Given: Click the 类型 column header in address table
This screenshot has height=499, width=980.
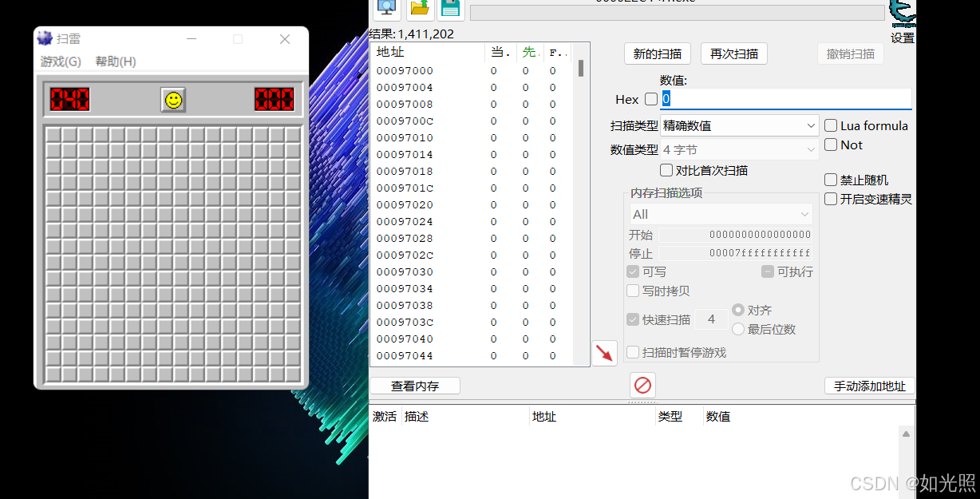Looking at the screenshot, I should click(x=679, y=416).
